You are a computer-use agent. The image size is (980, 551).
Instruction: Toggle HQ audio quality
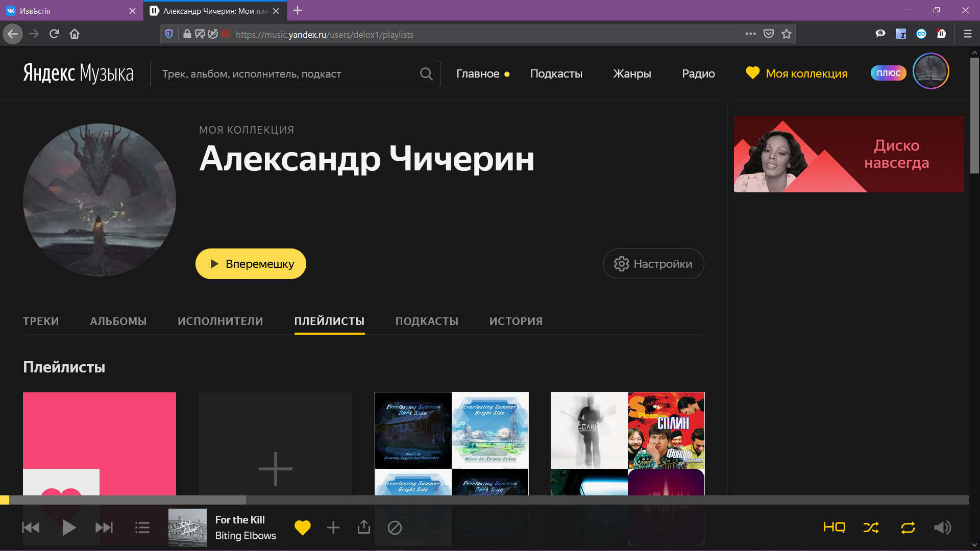pos(835,528)
